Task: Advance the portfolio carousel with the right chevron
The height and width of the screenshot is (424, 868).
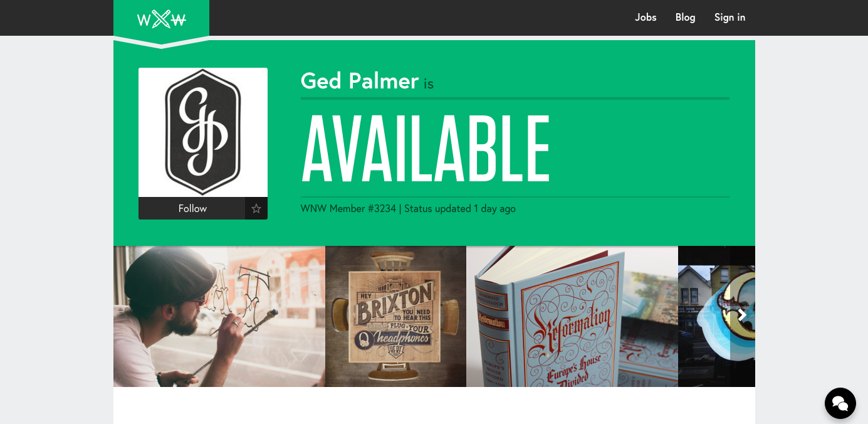Action: [742, 315]
